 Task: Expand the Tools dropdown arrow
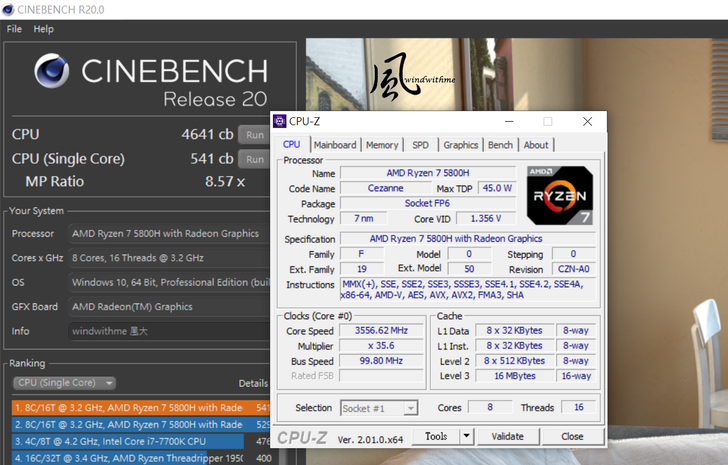coord(465,436)
